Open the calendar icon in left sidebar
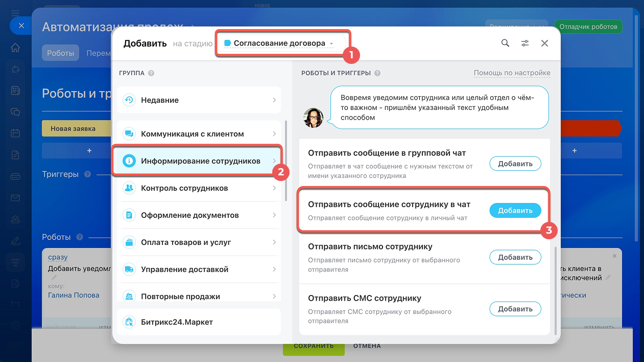 click(x=15, y=133)
